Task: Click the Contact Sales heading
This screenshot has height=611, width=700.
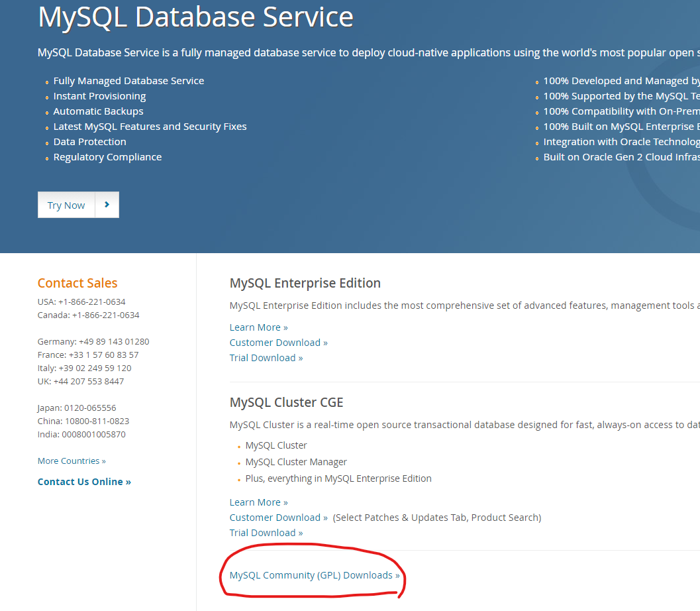Action: pos(77,283)
